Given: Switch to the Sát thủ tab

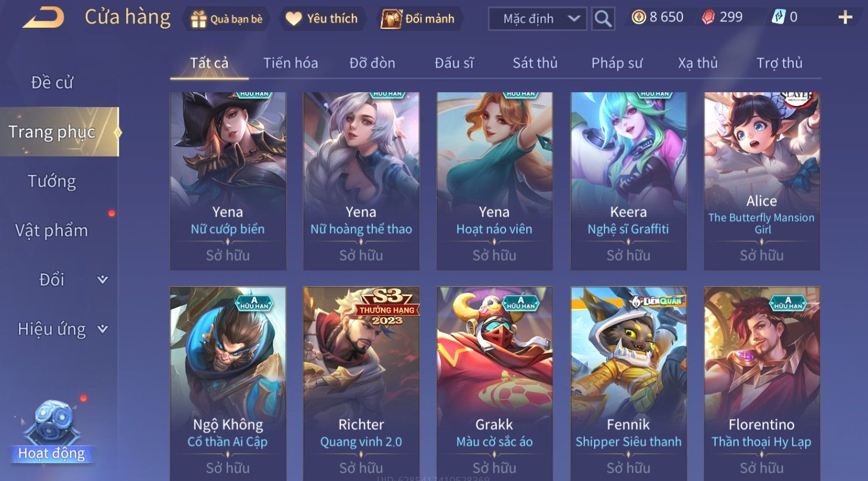Looking at the screenshot, I should point(535,63).
